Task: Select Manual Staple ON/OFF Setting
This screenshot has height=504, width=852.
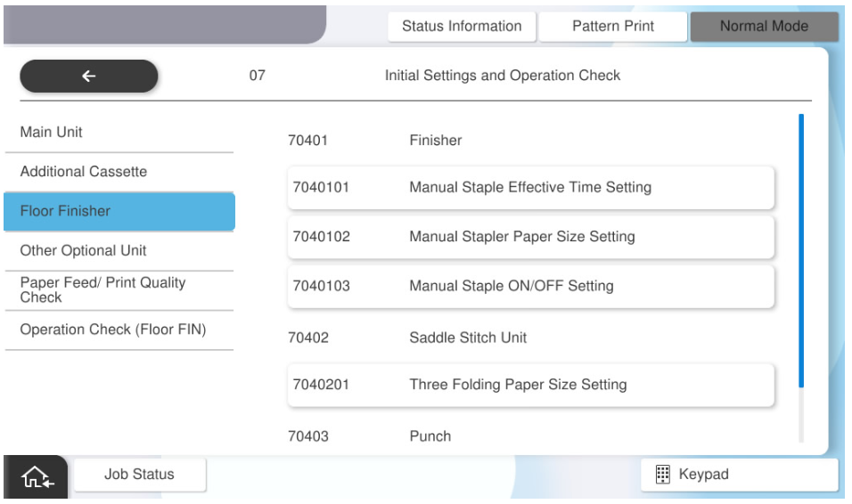Action: tap(530, 287)
